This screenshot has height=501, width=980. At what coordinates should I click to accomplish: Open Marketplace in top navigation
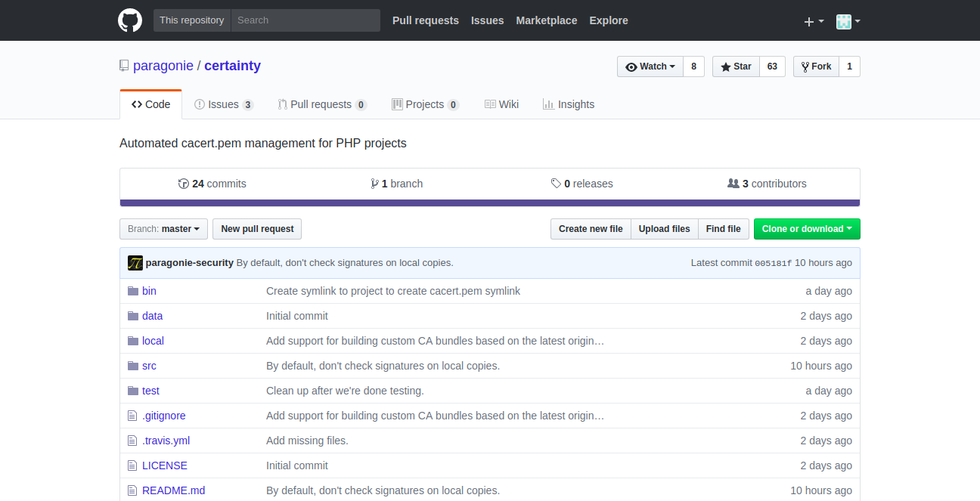547,20
